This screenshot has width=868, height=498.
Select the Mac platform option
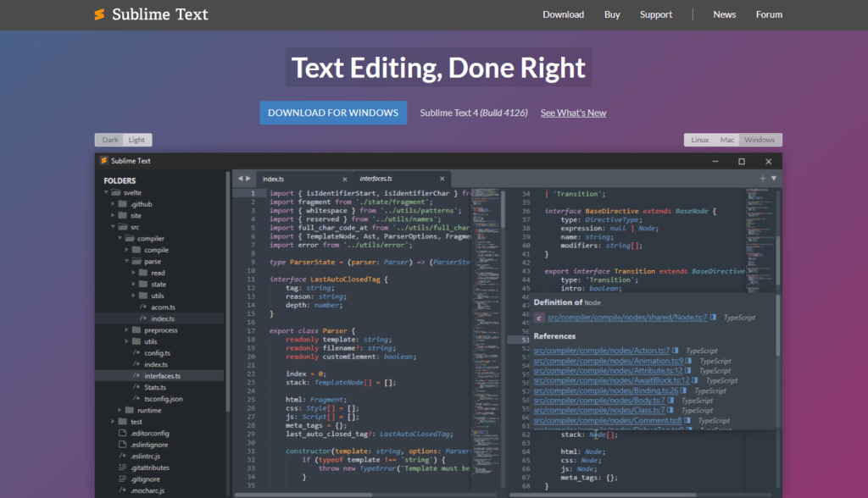(x=726, y=139)
